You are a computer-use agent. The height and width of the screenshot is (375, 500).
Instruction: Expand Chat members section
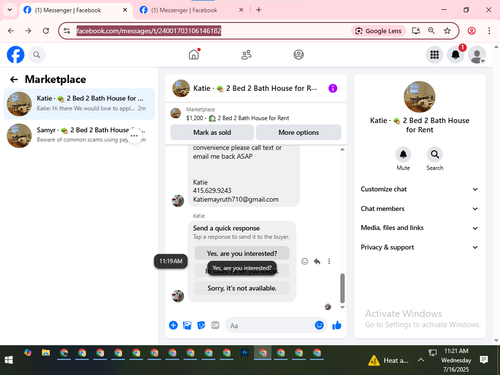tap(419, 209)
